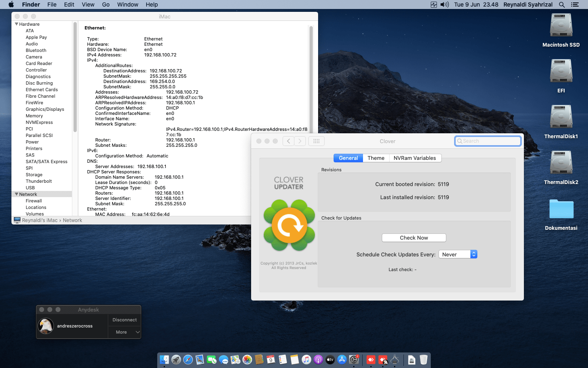Open the Messages app in the Dock
Image resolution: width=588 pixels, height=368 pixels.
coord(223,360)
